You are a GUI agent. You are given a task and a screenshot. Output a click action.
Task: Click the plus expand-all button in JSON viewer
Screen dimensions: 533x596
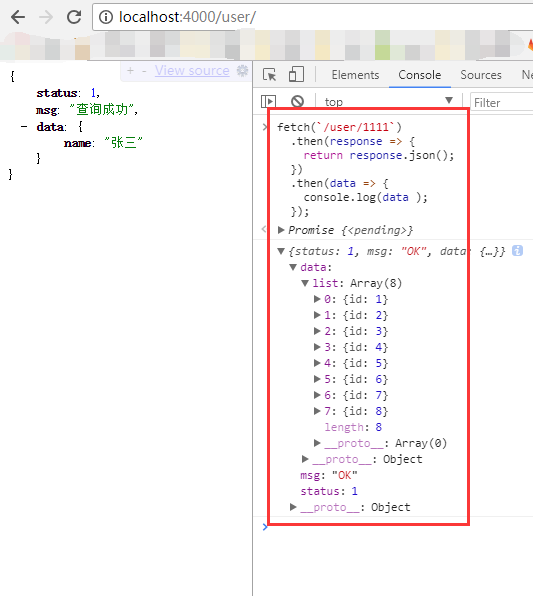click(x=130, y=71)
